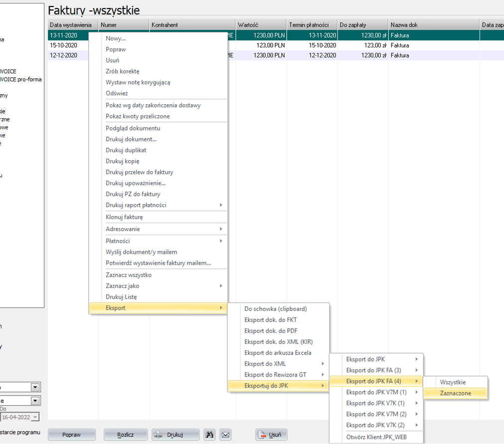Screen dimensions: 504x444
Task: Expand the Płatności submenu
Action: tap(158, 241)
